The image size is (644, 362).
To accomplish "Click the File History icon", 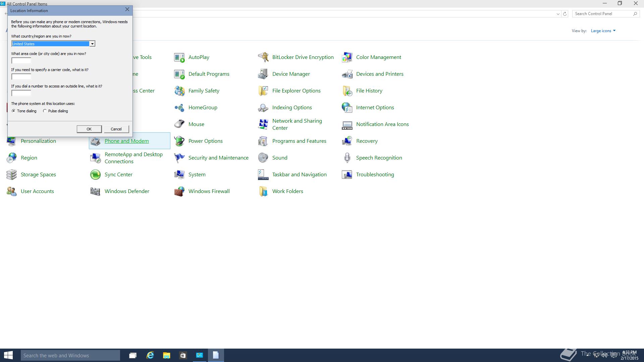I will [x=347, y=91].
